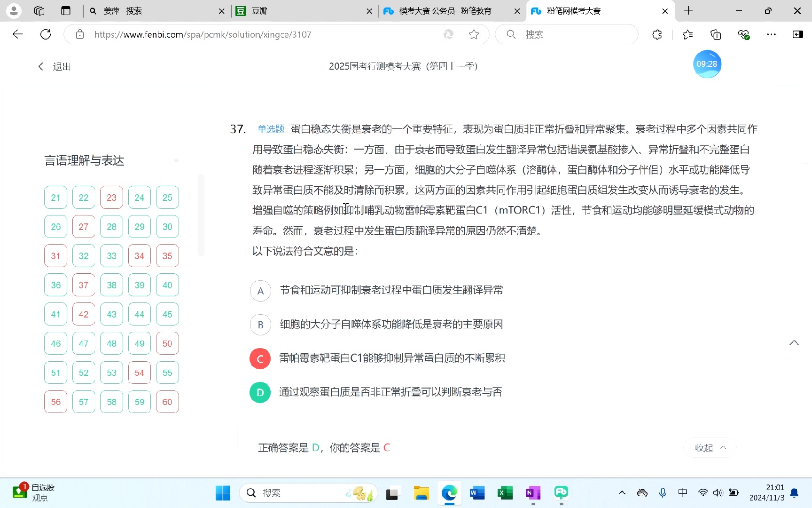Image resolution: width=812 pixels, height=508 pixels.
Task: Go to question 34
Action: coord(140,256)
